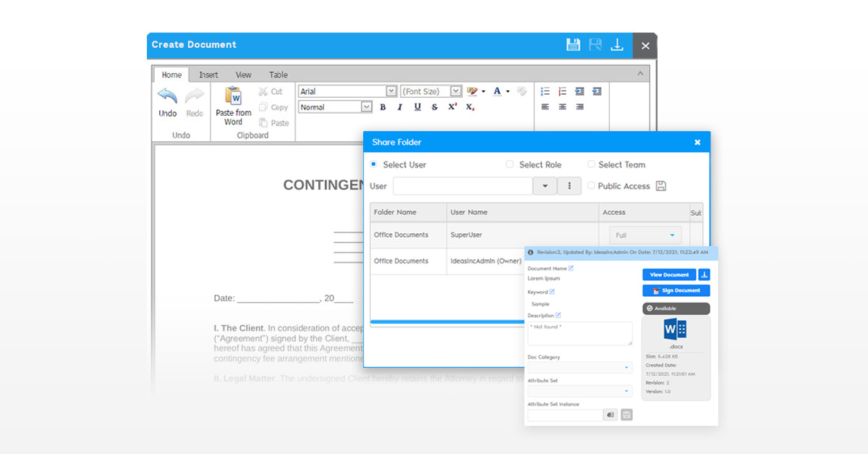The height and width of the screenshot is (454, 868).
Task: Insert a numbered list
Action: [x=563, y=91]
